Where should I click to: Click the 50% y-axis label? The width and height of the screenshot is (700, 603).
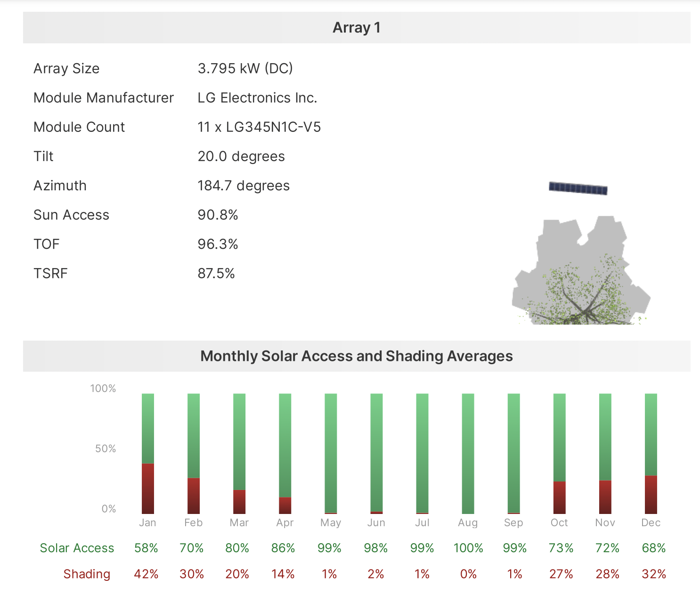click(x=106, y=448)
